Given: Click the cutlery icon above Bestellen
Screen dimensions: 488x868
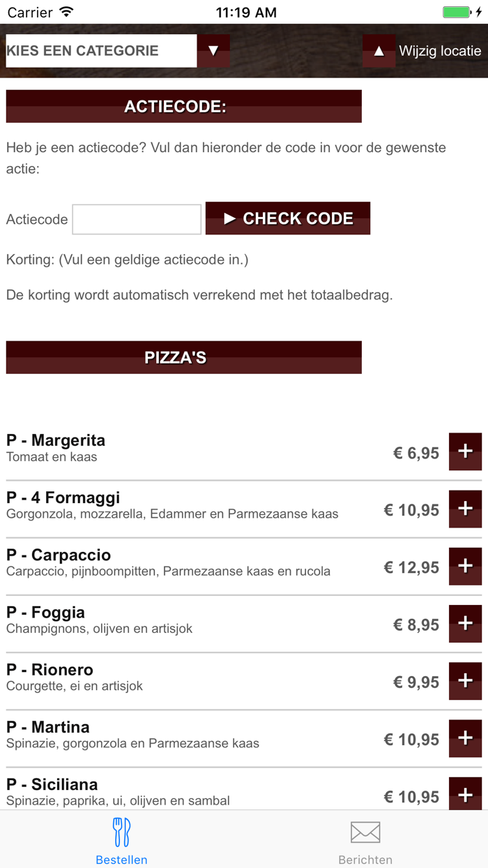Looking at the screenshot, I should 121,831.
